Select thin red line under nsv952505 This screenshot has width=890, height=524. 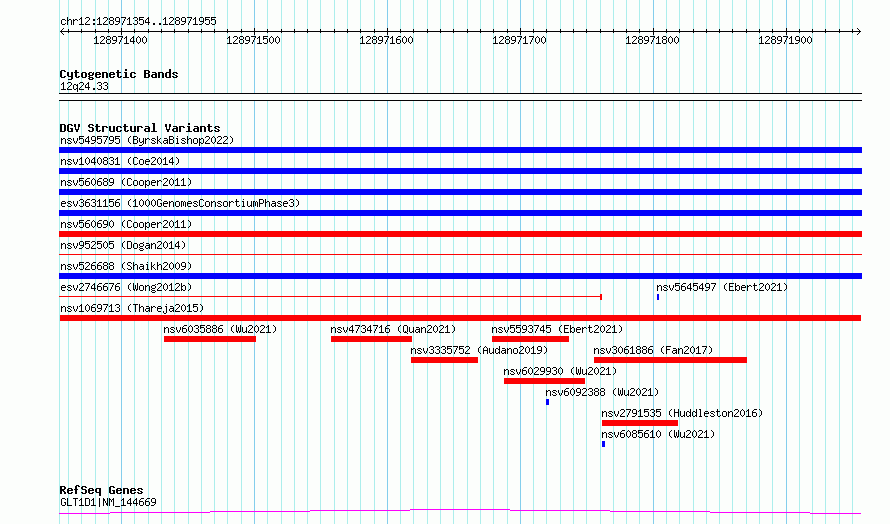[x=460, y=254]
